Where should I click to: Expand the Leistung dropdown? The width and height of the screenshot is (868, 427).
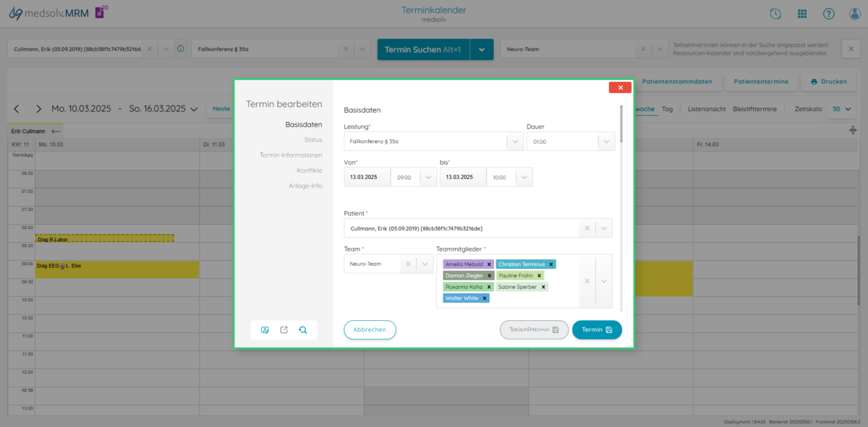pos(515,142)
